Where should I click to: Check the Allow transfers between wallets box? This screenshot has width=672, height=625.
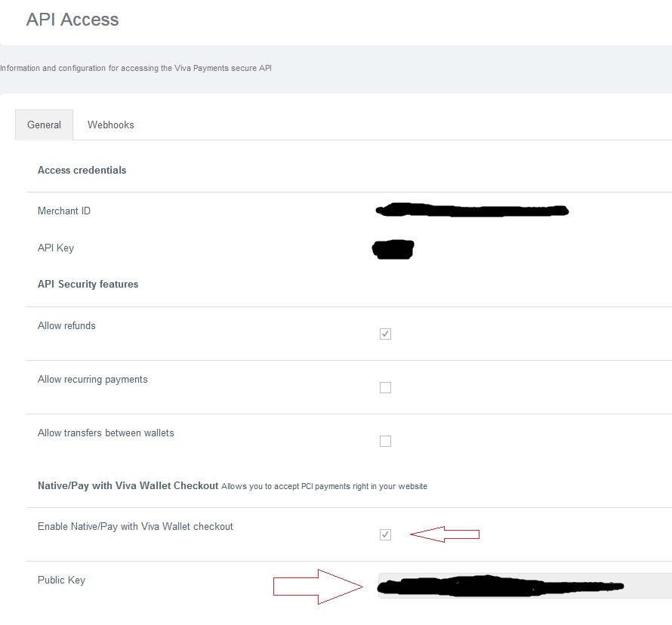(x=385, y=441)
